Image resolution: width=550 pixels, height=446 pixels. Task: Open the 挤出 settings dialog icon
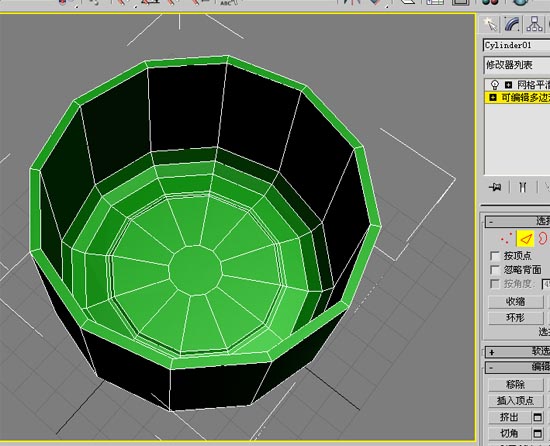538,417
